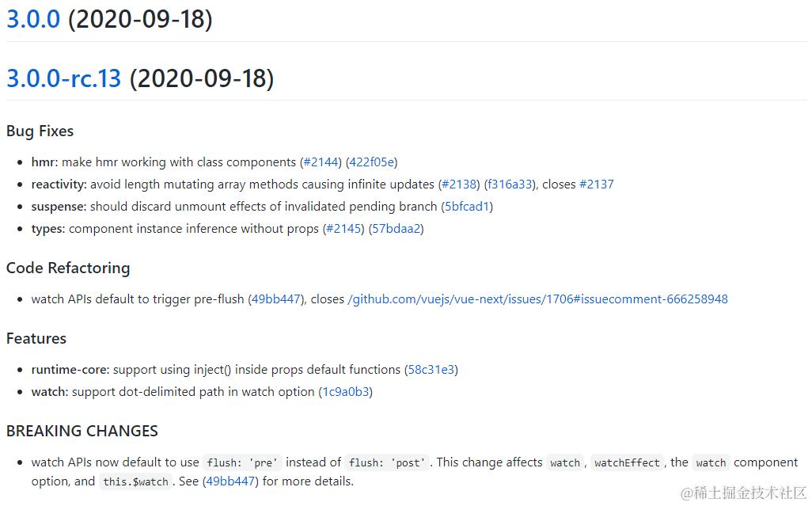Open commit 58c31e3 under Features

tap(431, 370)
